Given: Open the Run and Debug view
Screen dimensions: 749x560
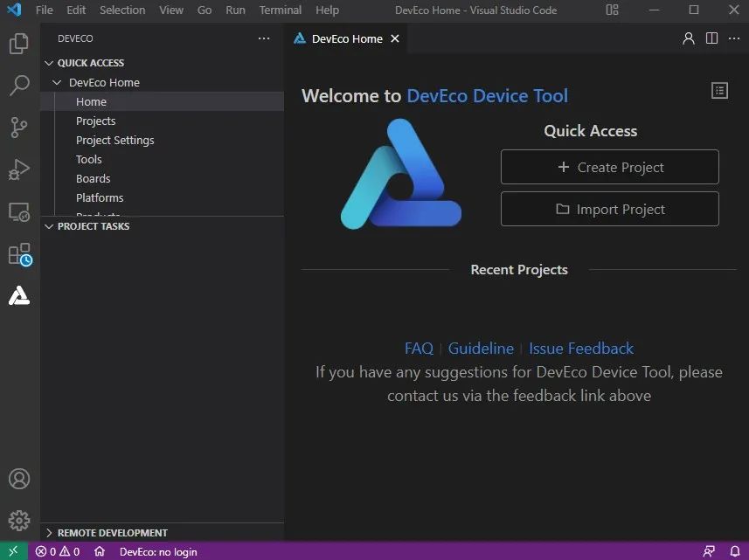Looking at the screenshot, I should coord(19,169).
